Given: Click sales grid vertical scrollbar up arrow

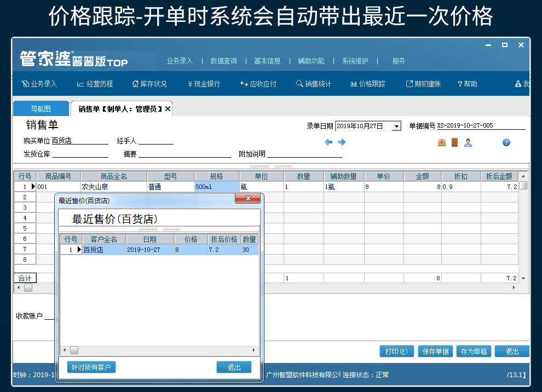Looking at the screenshot, I should [x=523, y=176].
